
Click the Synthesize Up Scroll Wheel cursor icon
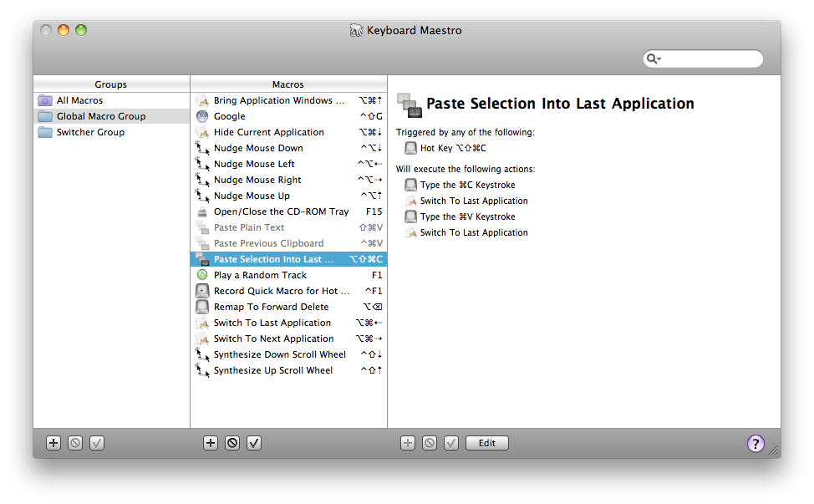click(202, 370)
